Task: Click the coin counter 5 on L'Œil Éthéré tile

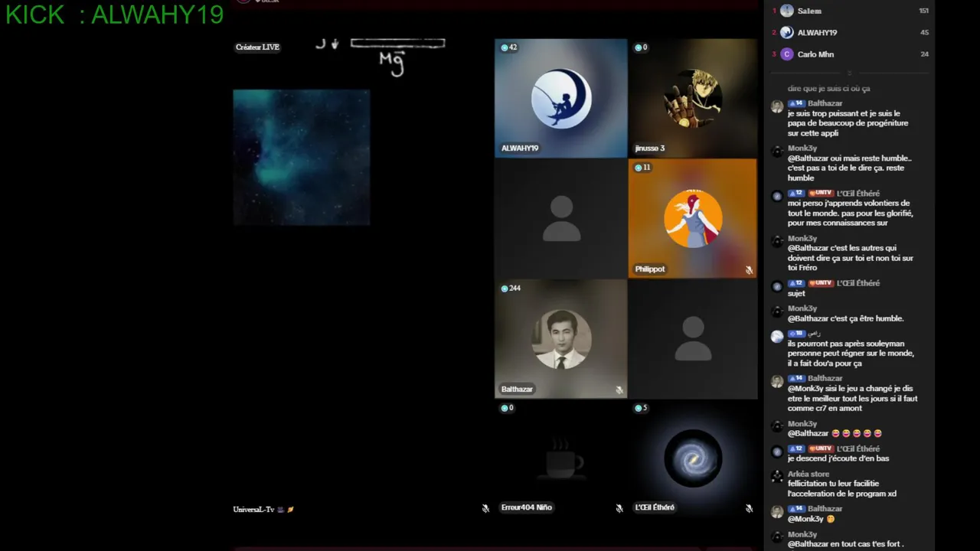Action: pyautogui.click(x=641, y=408)
